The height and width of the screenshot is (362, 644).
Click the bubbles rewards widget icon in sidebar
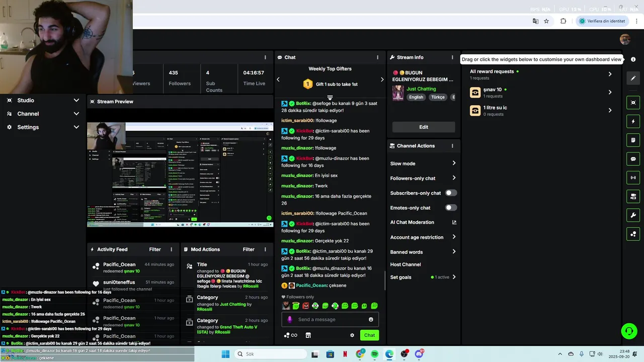tap(633, 234)
